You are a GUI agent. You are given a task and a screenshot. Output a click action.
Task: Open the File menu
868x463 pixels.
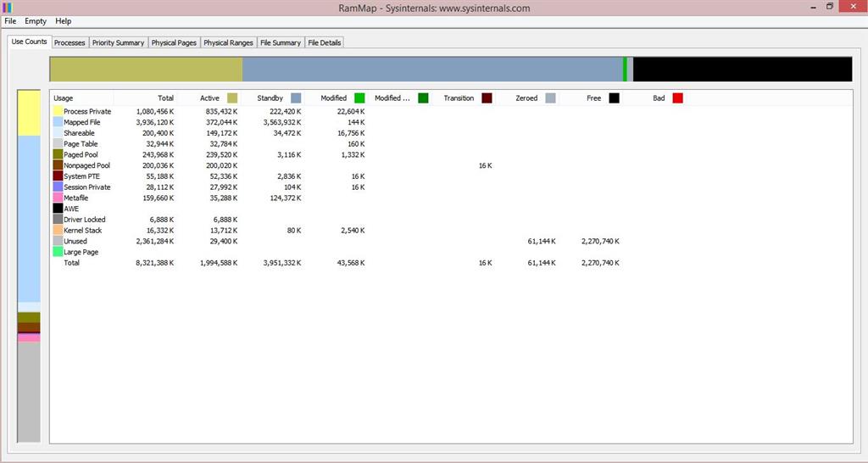coord(10,21)
